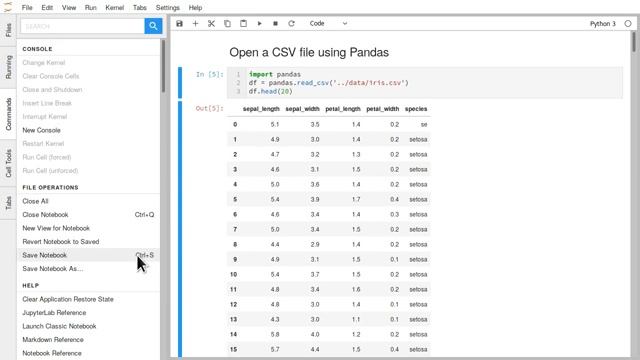640x360 pixels.
Task: Open the Run menu
Action: 91,7
